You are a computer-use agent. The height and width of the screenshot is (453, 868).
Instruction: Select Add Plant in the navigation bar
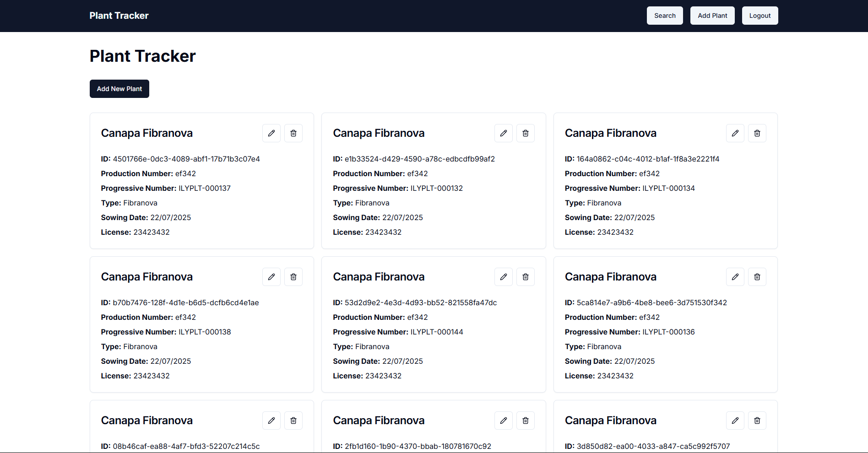[712, 16]
